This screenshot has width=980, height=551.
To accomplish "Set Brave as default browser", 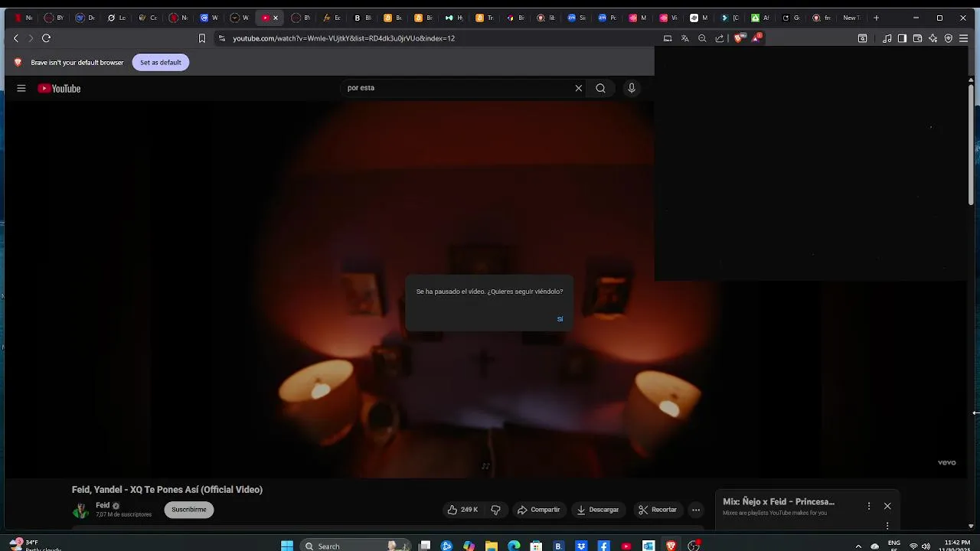I will [x=161, y=63].
